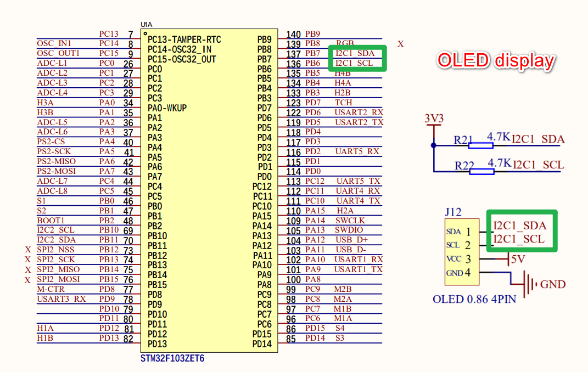Click the PC13-TAMPER-RTC pin name

coord(184,40)
